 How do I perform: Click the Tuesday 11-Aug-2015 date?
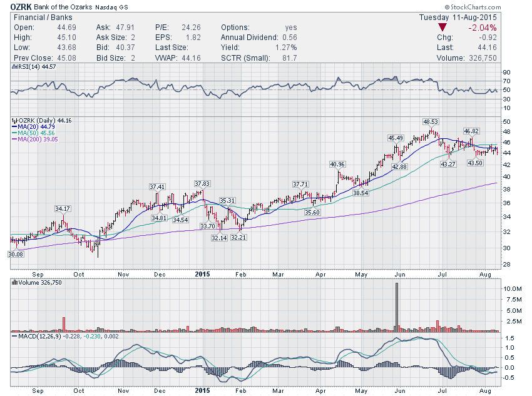point(458,18)
